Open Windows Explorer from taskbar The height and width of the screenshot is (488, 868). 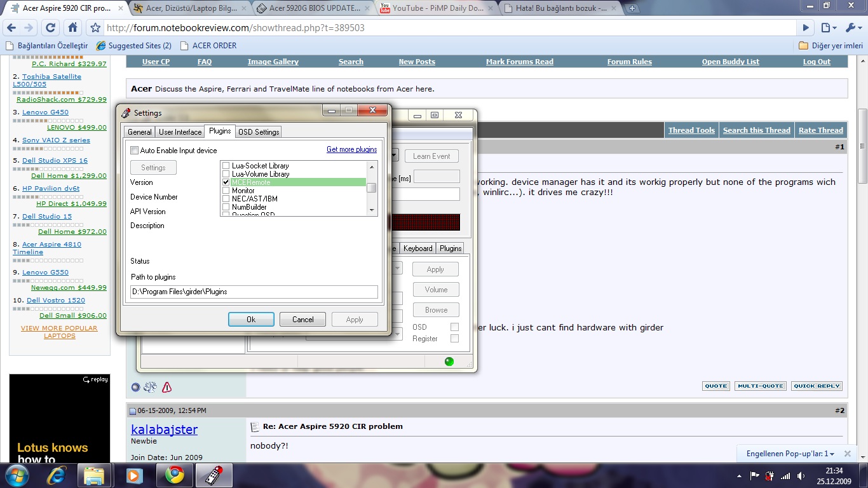click(94, 475)
